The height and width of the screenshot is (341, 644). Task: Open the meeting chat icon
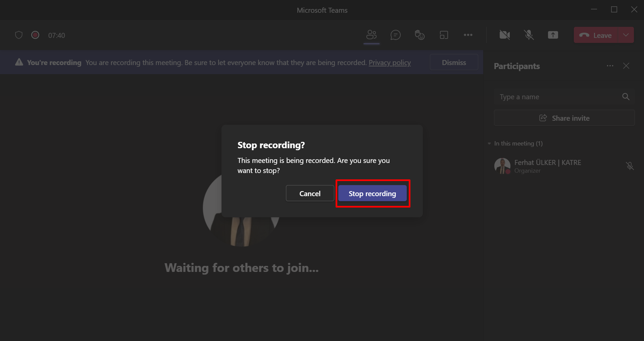[395, 35]
